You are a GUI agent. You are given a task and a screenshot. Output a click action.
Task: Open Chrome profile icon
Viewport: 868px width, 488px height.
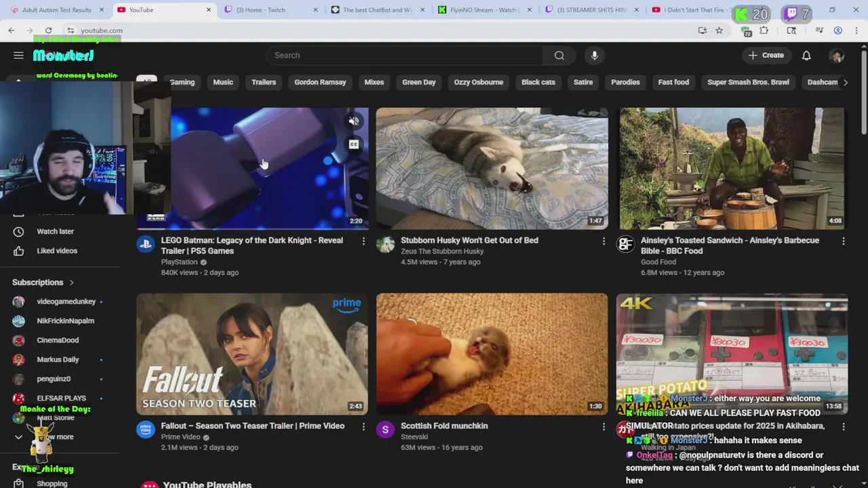(838, 30)
